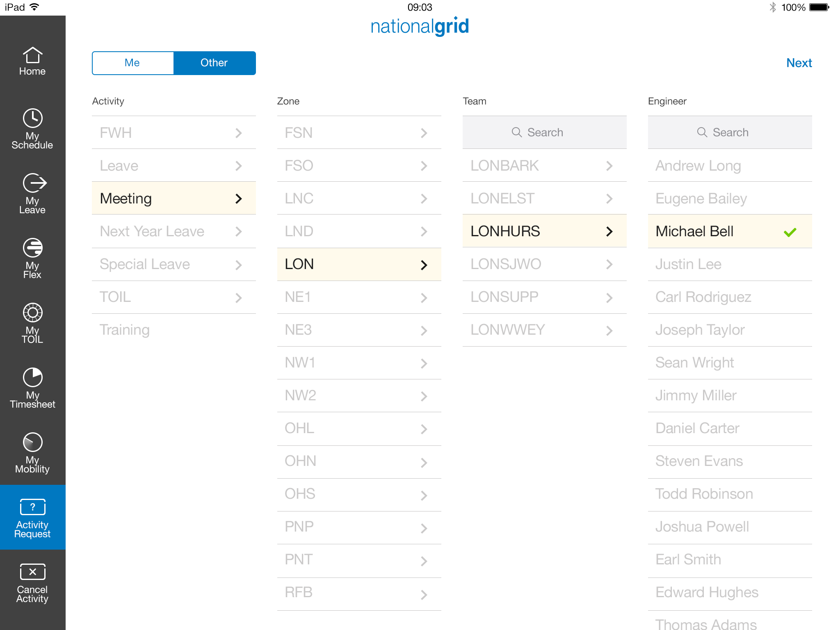This screenshot has width=840, height=630.
Task: Open My Flex sidebar icon
Action: coord(32,258)
